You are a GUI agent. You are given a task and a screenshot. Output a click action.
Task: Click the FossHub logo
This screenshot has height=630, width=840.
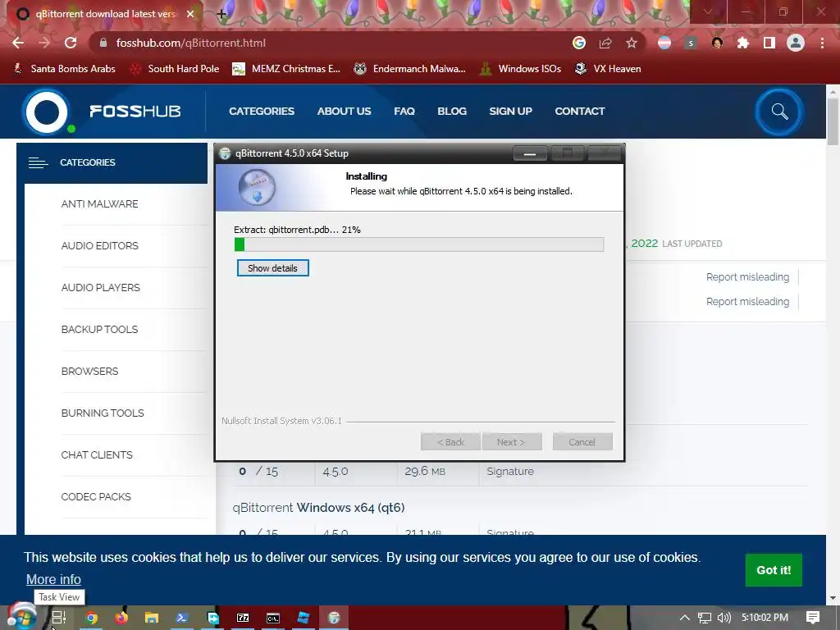102,112
